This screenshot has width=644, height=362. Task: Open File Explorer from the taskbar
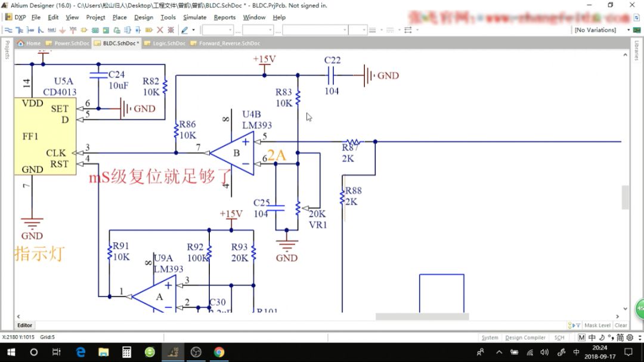104,352
